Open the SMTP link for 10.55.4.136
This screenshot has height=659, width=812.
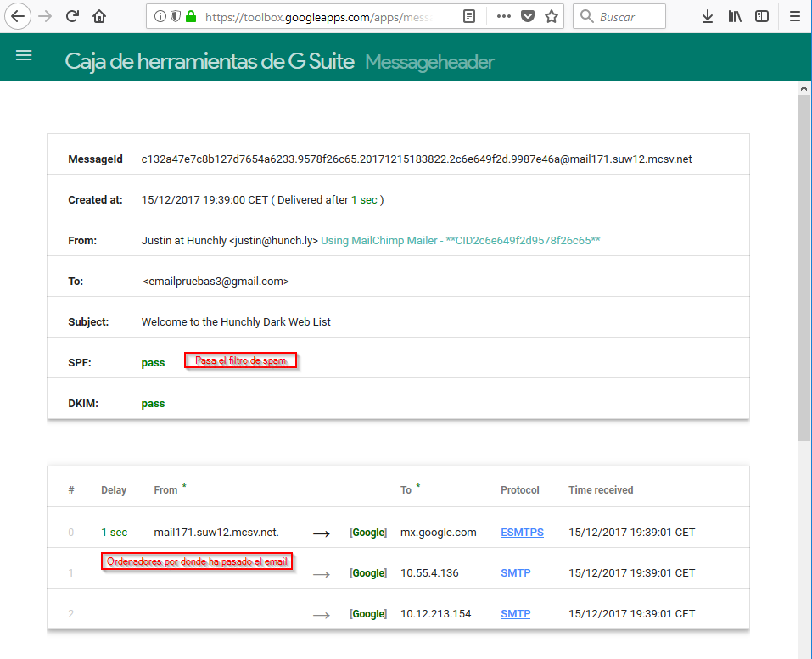click(x=515, y=573)
